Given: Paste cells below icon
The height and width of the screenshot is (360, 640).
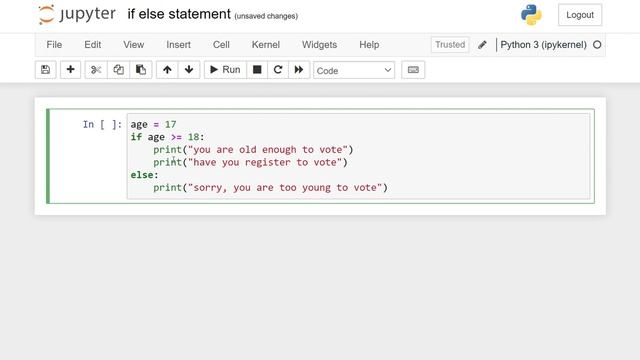Looking at the screenshot, I should click(x=141, y=70).
